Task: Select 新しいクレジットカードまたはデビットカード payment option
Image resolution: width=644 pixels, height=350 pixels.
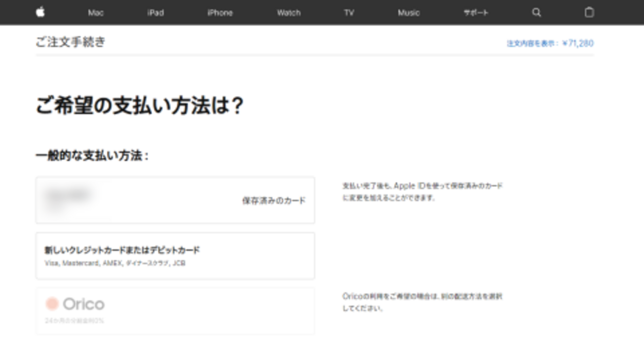Action: point(175,256)
